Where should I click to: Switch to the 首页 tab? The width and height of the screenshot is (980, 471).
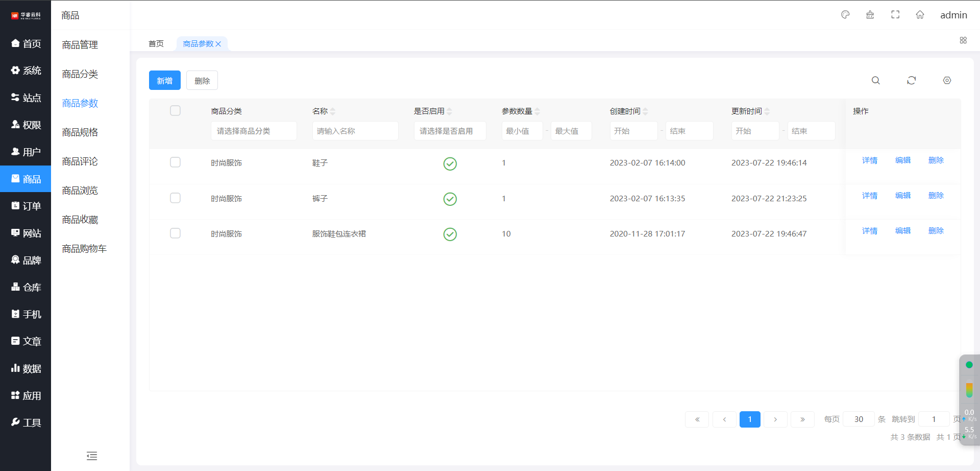156,44
